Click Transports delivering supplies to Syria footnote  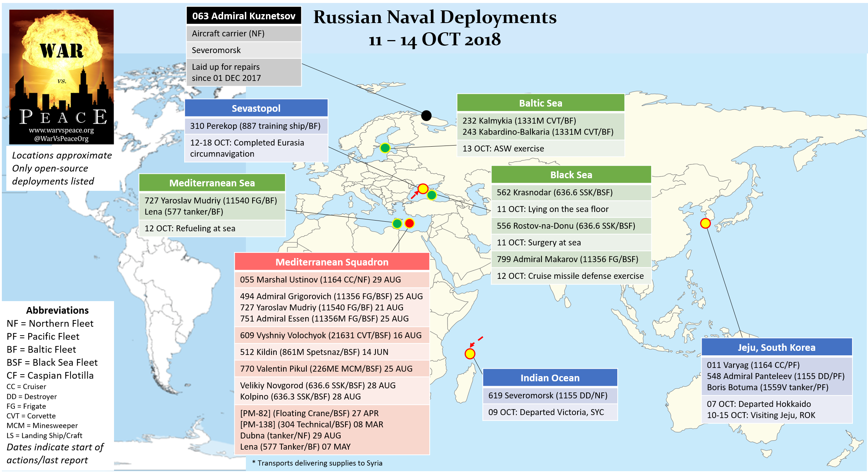coord(317,463)
